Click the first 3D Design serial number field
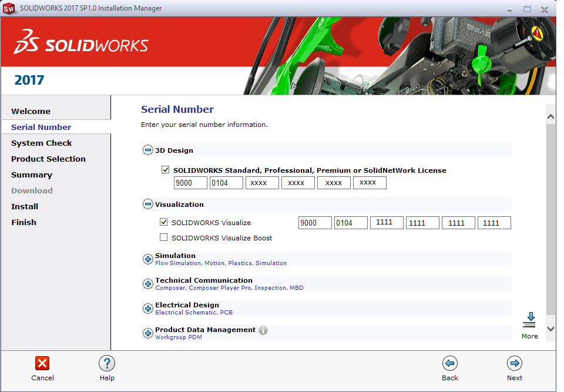Viewport: 564px width, 392px height. pos(190,183)
